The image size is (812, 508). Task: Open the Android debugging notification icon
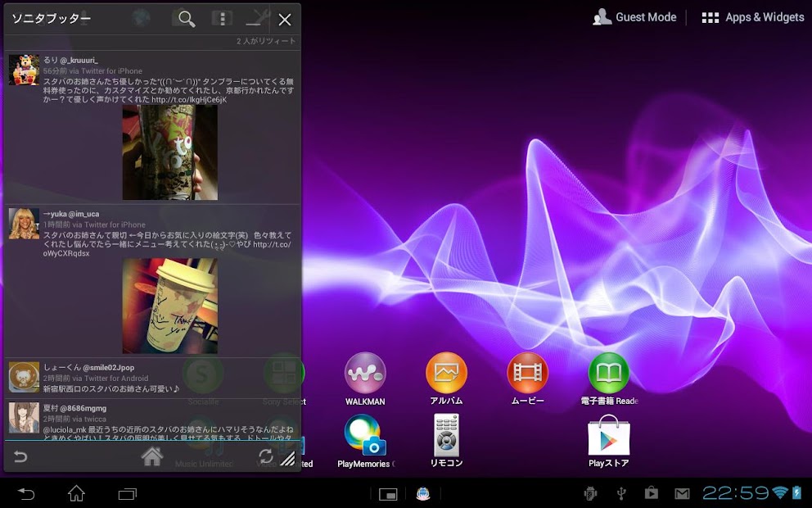590,493
